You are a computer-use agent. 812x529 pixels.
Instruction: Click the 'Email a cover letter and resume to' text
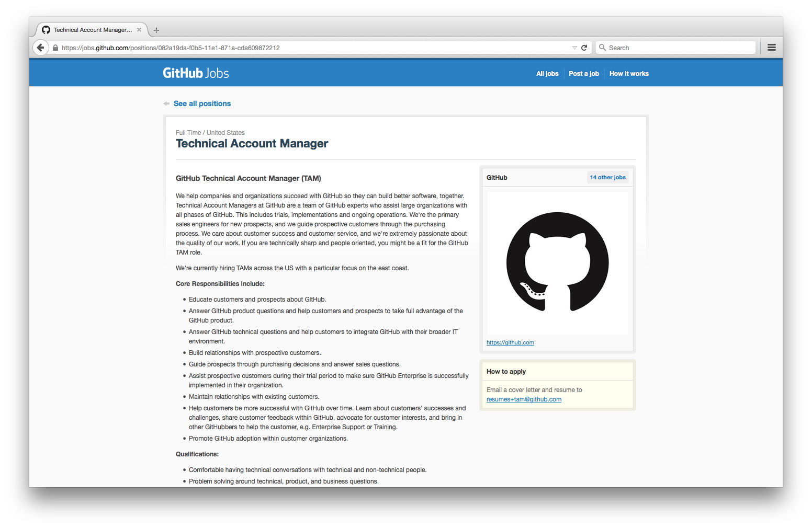pos(534,390)
